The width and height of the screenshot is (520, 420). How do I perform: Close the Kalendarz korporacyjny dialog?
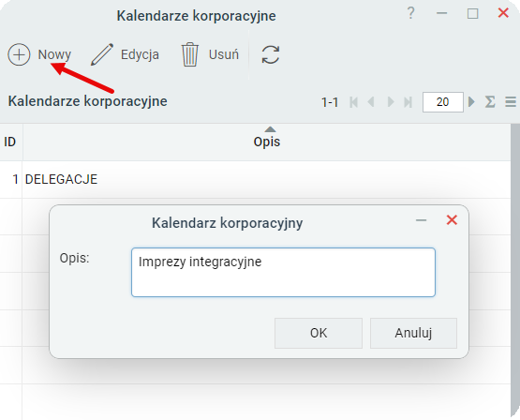452,220
